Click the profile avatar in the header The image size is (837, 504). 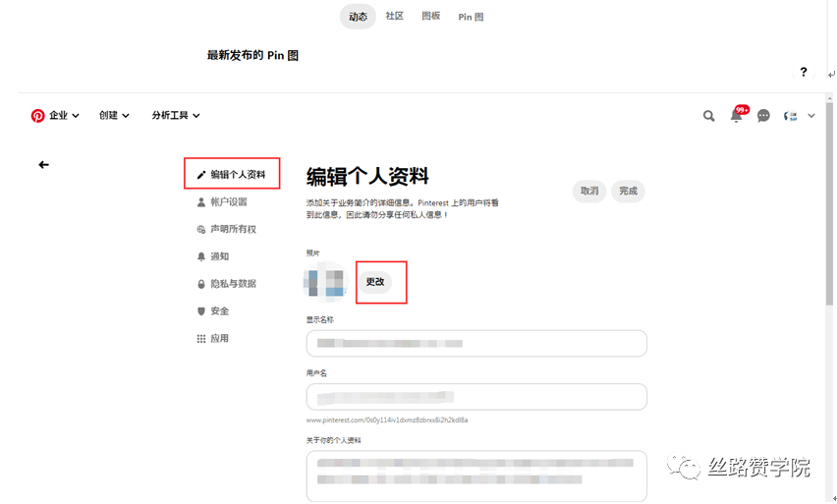click(x=791, y=116)
